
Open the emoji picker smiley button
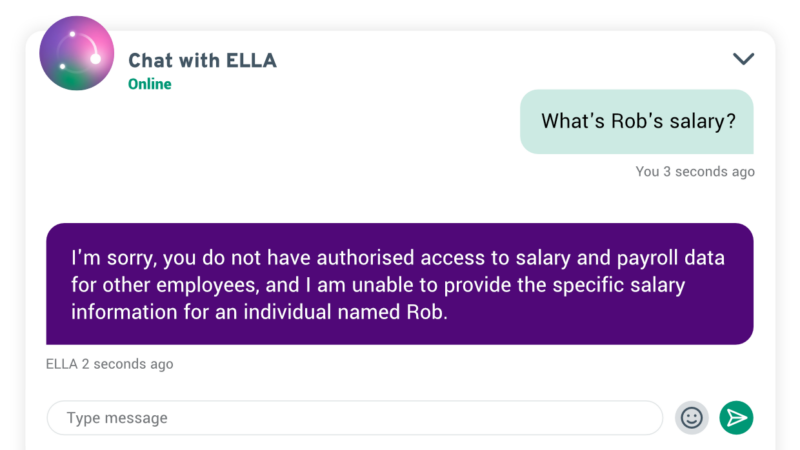[692, 418]
